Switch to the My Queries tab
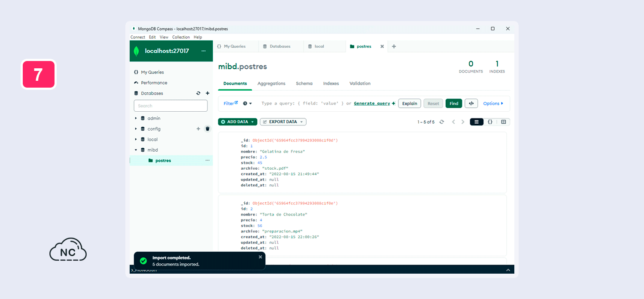644x299 pixels. click(x=235, y=46)
